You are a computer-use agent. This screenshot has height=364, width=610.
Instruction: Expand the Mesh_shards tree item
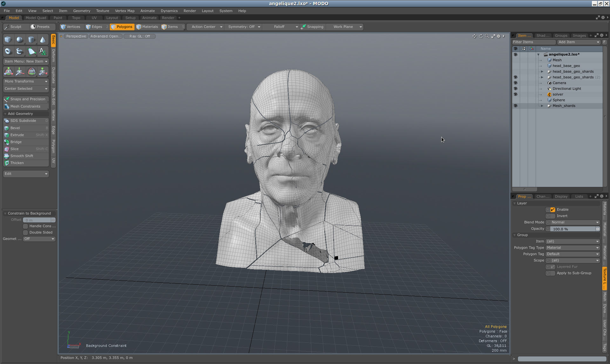542,106
